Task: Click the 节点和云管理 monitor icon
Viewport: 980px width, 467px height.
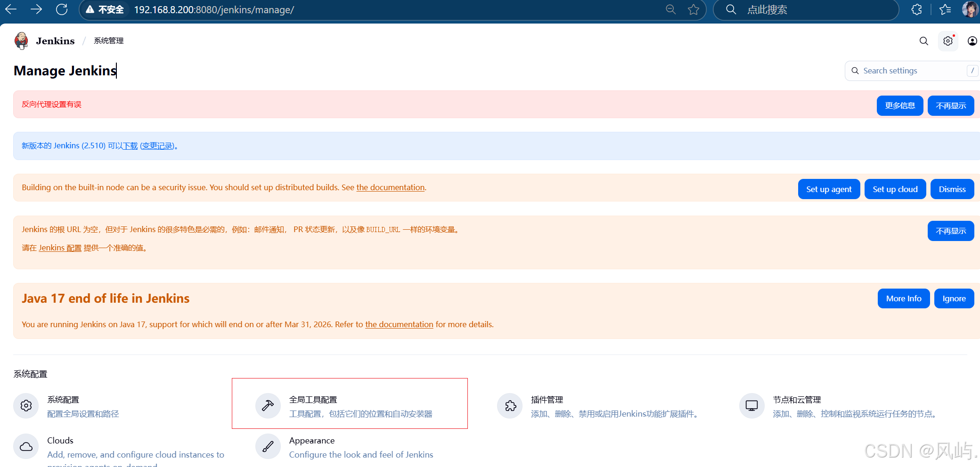Action: click(x=751, y=406)
